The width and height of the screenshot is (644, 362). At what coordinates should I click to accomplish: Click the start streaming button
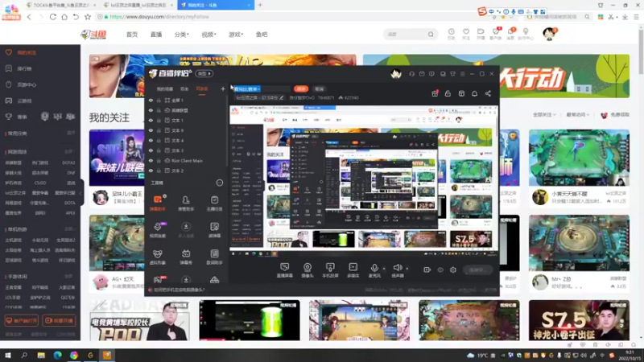tap(477, 270)
